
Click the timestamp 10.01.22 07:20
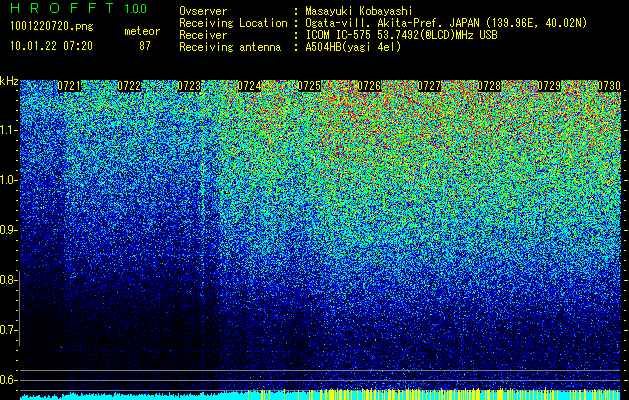(51, 46)
